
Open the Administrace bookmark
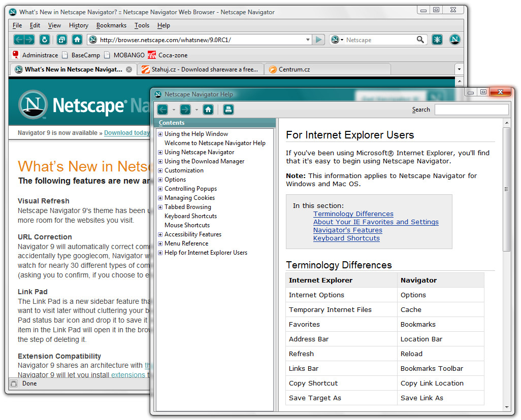pos(35,55)
